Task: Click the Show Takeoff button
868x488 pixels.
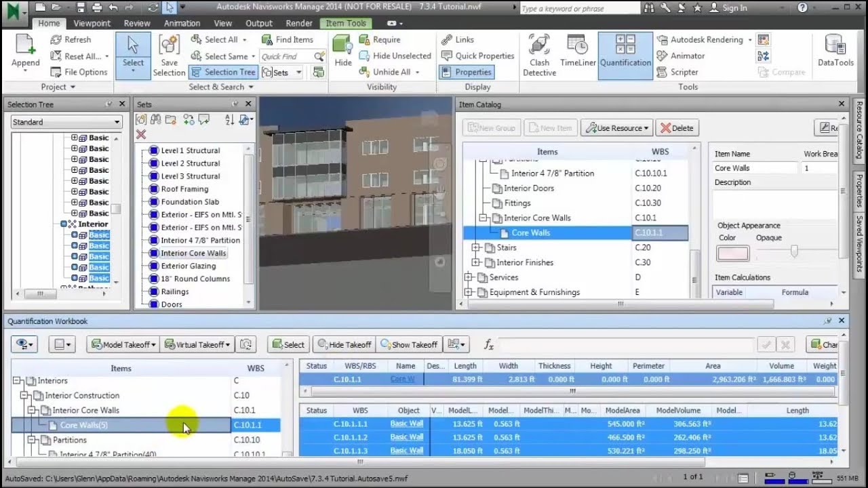Action: pyautogui.click(x=409, y=345)
